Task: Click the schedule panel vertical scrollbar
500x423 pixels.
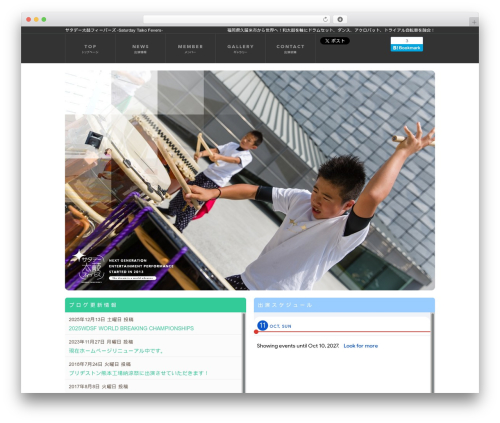Action: tap(433, 353)
